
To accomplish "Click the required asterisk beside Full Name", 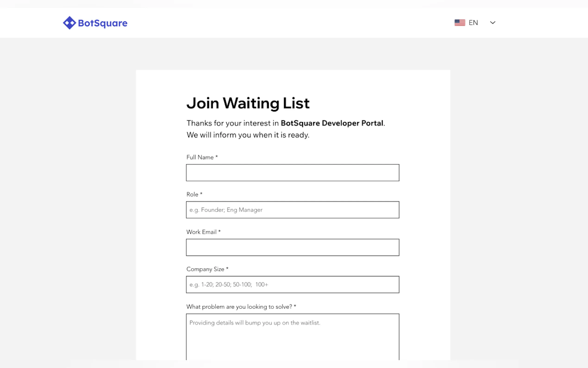I will click(217, 157).
